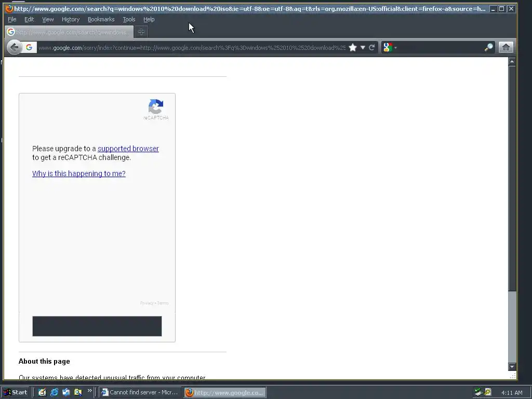Viewport: 532px width, 399px height.
Task: Click the reCAPTCHA Terms link
Action: point(163,303)
